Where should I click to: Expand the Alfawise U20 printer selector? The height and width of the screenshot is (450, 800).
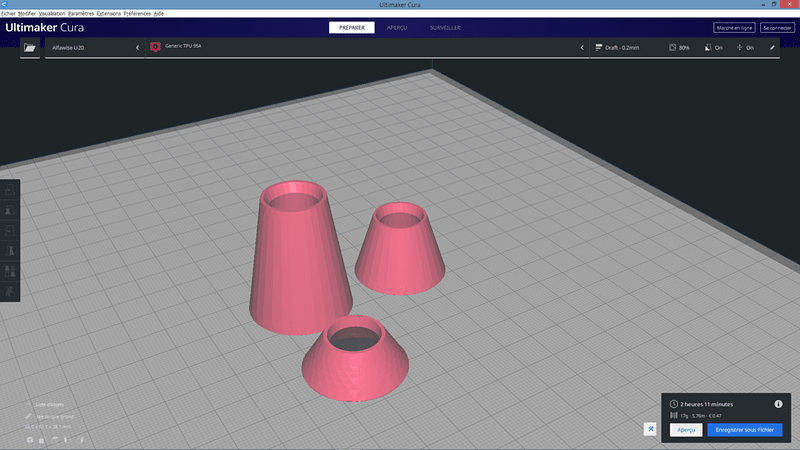pos(95,47)
